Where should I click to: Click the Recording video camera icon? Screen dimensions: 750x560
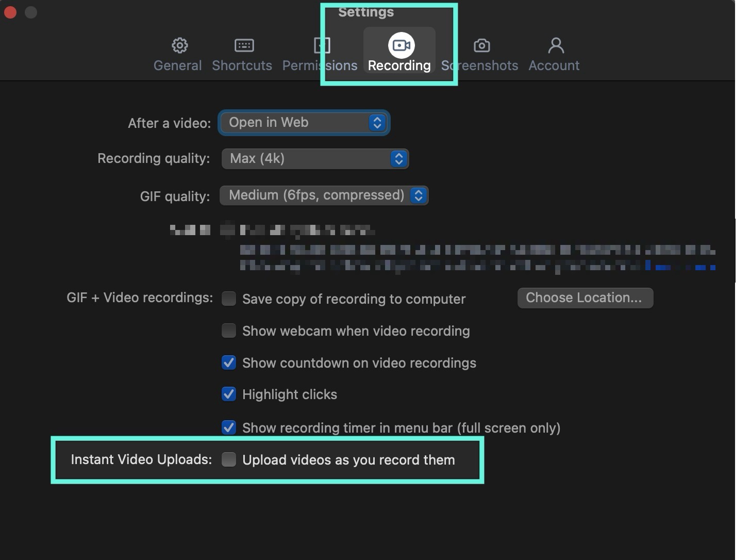click(x=401, y=45)
